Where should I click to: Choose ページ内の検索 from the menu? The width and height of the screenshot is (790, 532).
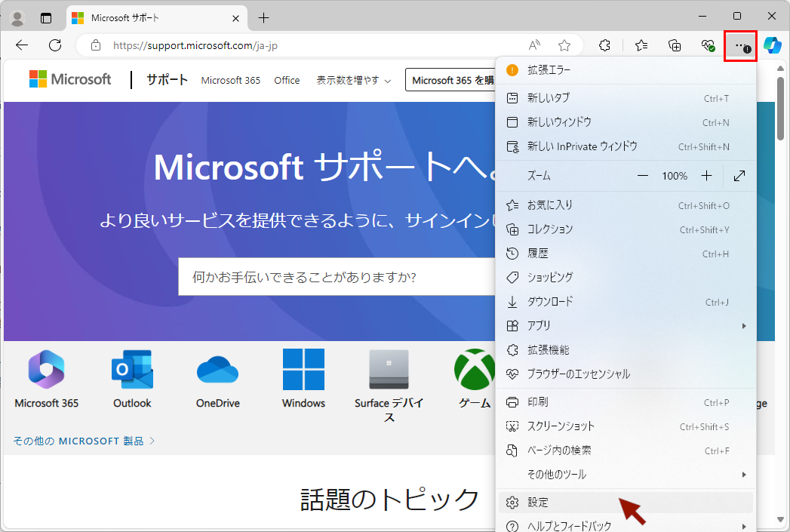626,451
